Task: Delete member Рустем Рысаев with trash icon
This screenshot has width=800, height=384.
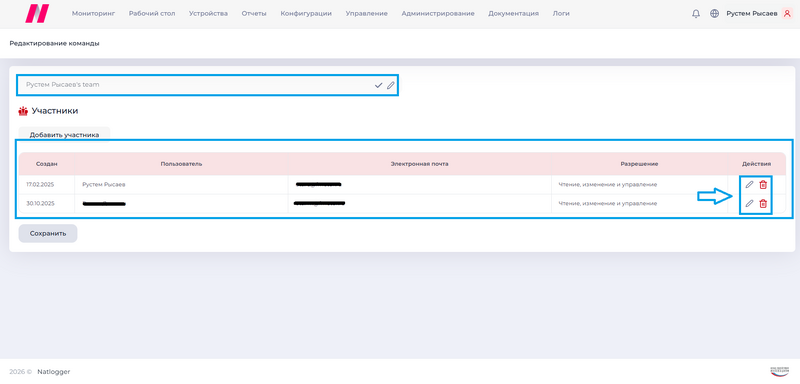Action: click(x=763, y=185)
